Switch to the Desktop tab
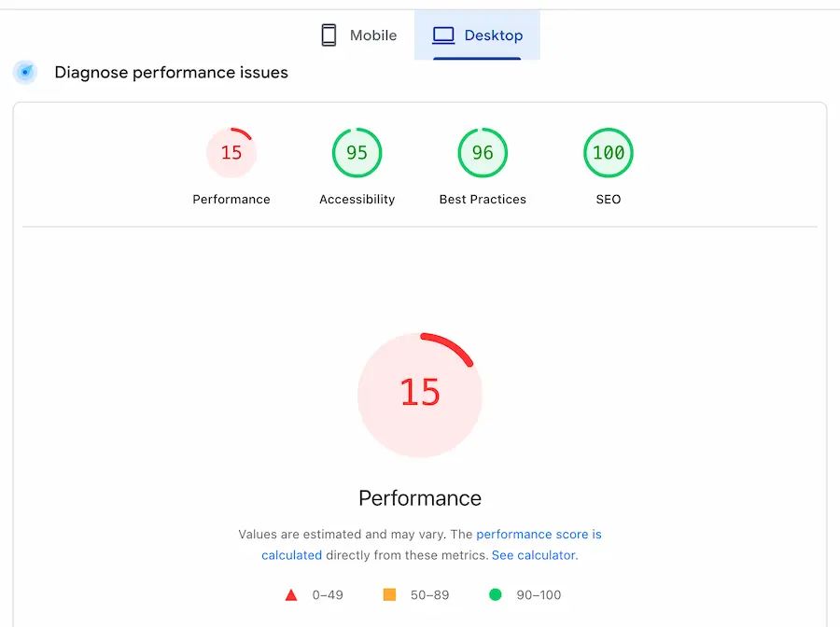Viewport: 840px width, 627px height. tap(478, 35)
